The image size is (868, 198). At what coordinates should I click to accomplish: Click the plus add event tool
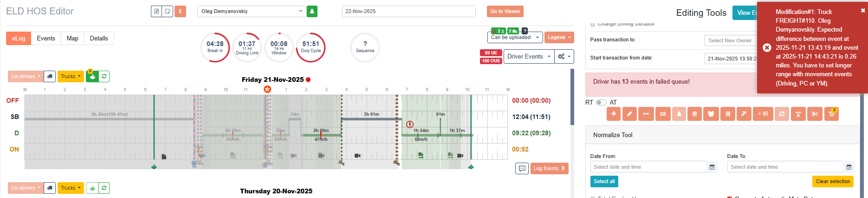[x=614, y=114]
